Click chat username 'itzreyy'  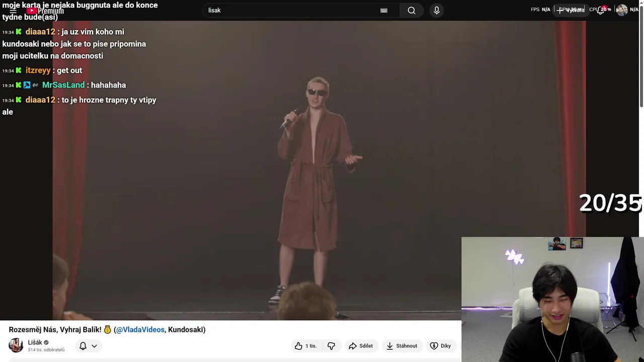click(38, 70)
